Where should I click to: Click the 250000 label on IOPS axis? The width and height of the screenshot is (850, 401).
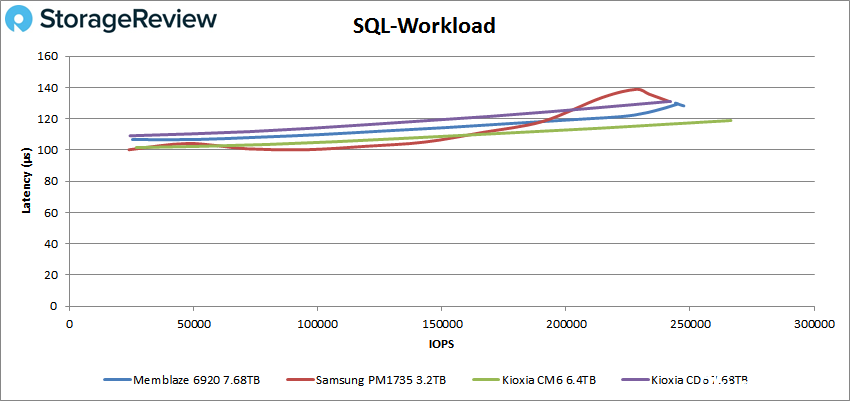[690, 324]
